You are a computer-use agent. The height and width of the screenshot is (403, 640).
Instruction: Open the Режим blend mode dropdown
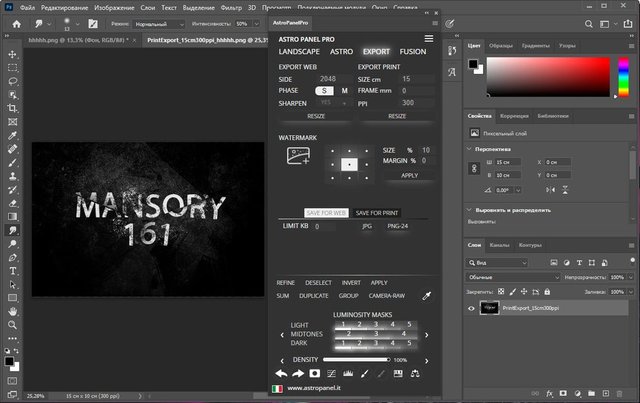[x=160, y=24]
